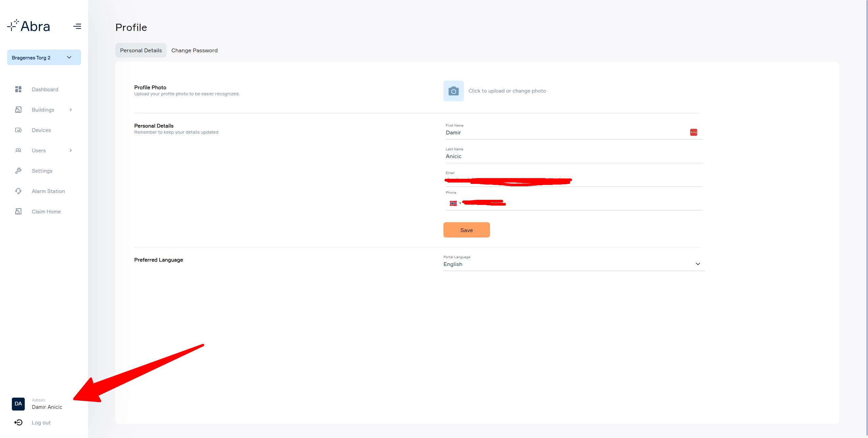
Task: Click the red password manager icon in First Name
Action: point(694,132)
